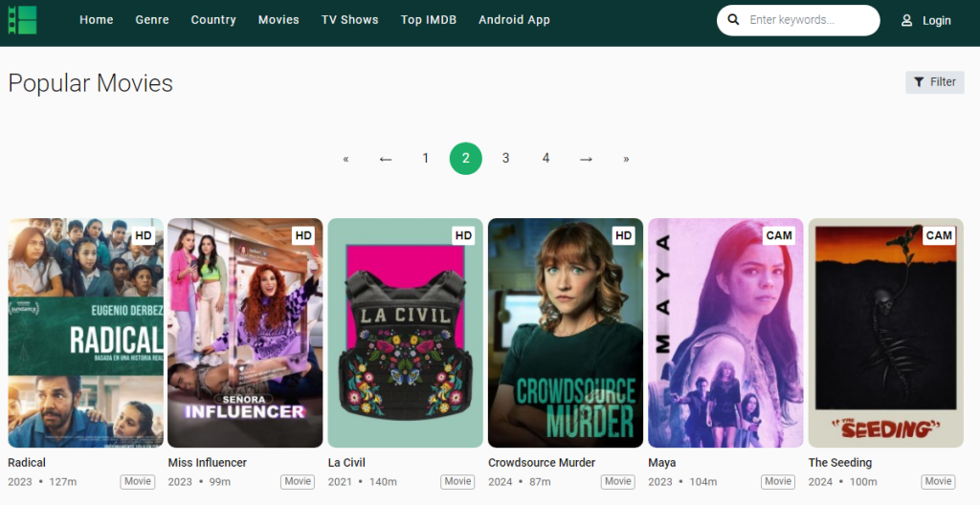980x505 pixels.
Task: Open the Genre menu
Action: coord(152,20)
